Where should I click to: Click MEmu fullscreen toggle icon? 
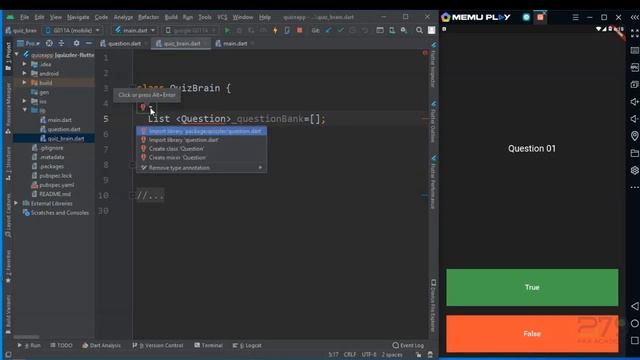point(634,33)
